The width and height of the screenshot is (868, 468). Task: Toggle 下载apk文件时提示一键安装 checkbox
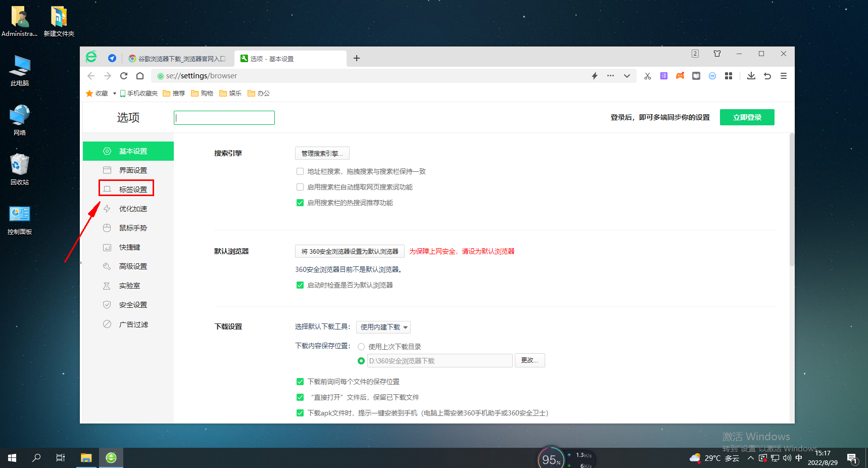[300, 413]
